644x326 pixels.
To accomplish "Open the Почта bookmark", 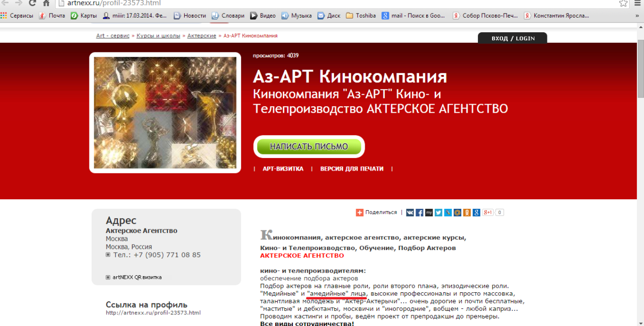I will 52,16.
